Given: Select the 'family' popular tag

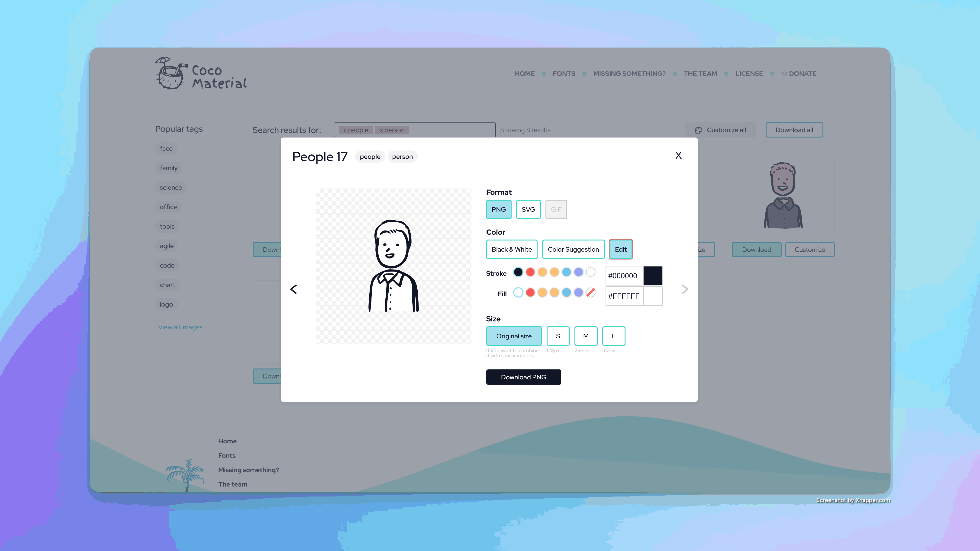Looking at the screenshot, I should pos(168,168).
